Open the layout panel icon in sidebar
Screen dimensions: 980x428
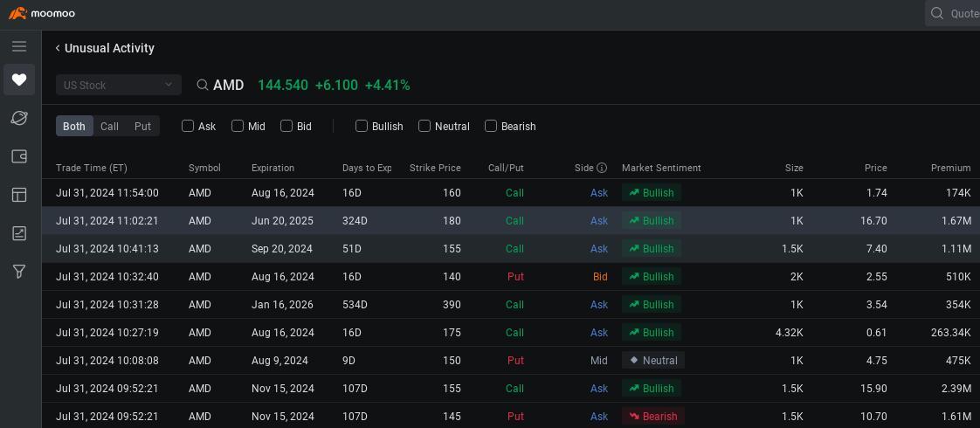coord(19,195)
